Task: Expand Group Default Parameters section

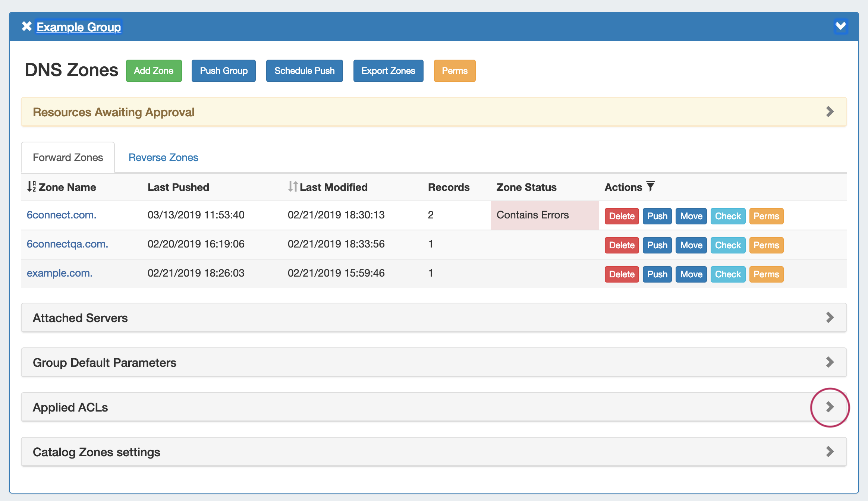Action: (x=830, y=362)
